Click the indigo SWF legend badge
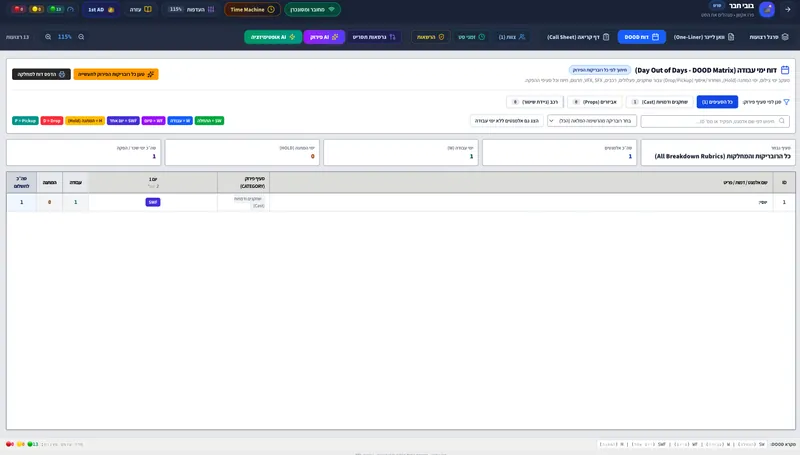 pos(123,121)
